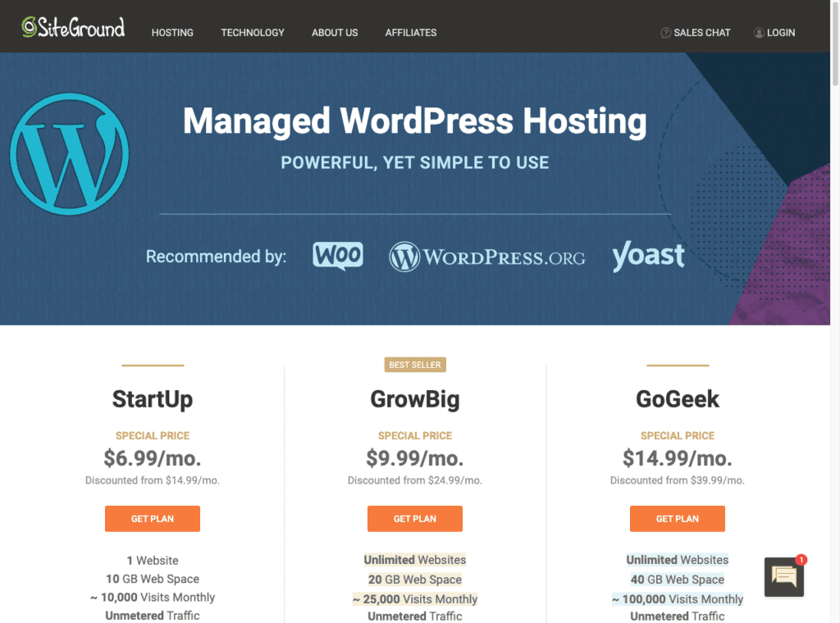Click '~ 25,000 Visits Monthly' text
Image resolution: width=840 pixels, height=623 pixels.
point(415,599)
